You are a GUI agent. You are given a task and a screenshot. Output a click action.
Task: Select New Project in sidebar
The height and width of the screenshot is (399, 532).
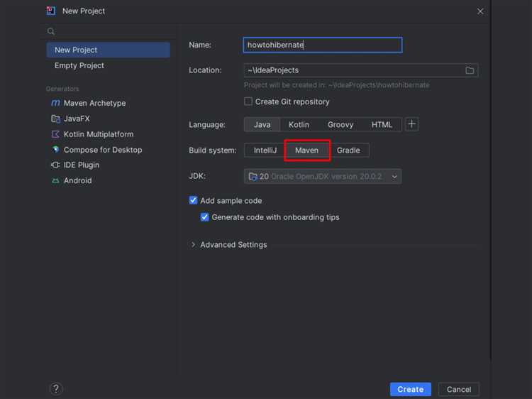pyautogui.click(x=109, y=50)
